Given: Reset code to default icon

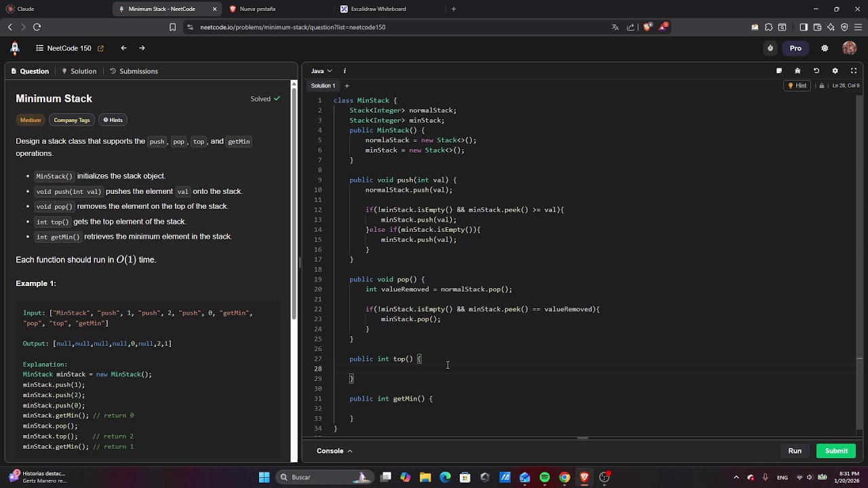Looking at the screenshot, I should coord(816,70).
